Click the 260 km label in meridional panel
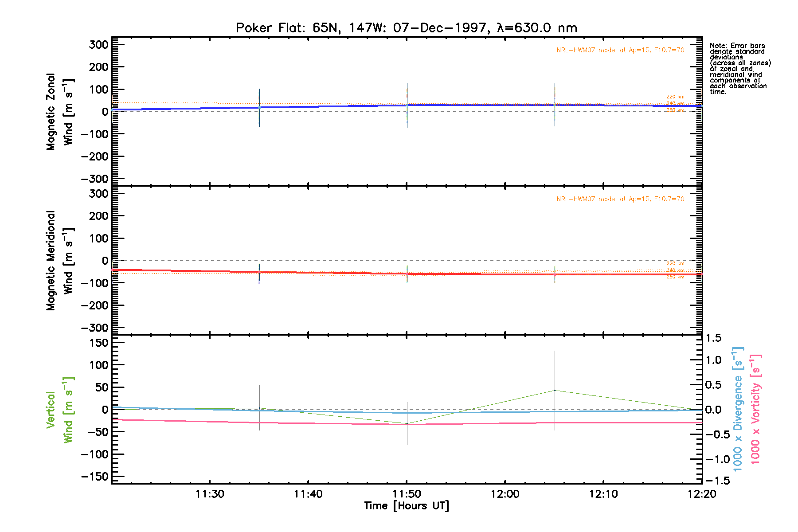Viewport: 798px width, 532px height. tap(675, 277)
